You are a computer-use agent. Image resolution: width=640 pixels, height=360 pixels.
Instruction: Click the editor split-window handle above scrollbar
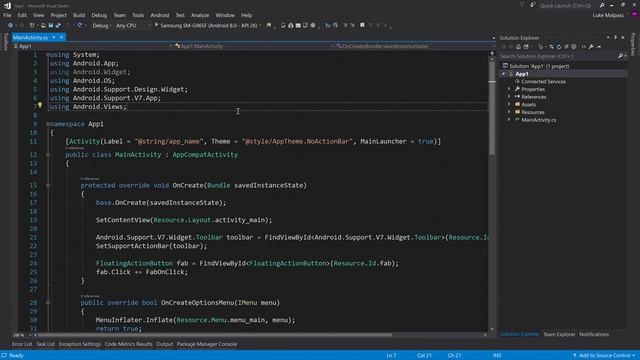[492, 53]
